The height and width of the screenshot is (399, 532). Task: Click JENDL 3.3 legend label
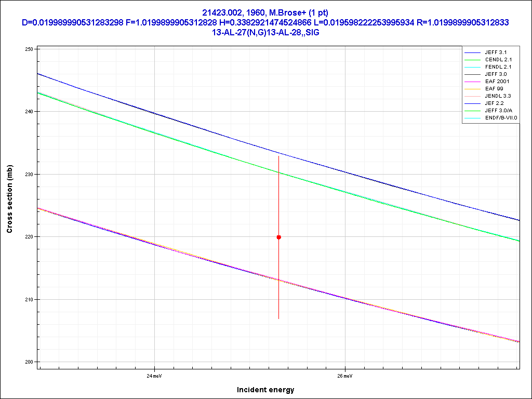498,96
